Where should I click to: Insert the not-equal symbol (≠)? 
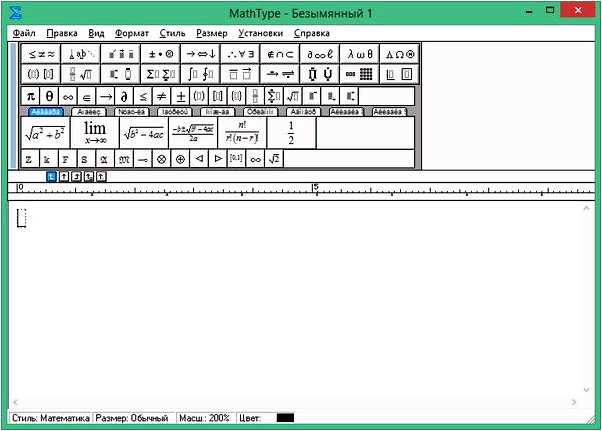(x=162, y=96)
